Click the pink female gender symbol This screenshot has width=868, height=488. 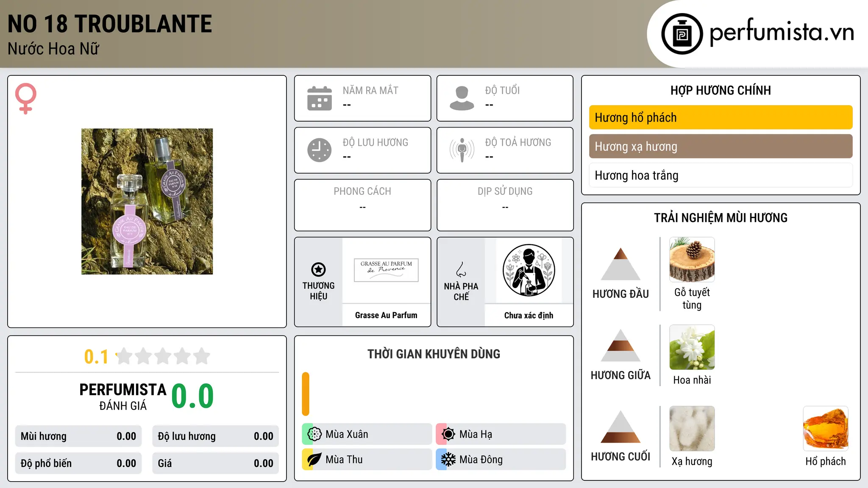(x=26, y=98)
